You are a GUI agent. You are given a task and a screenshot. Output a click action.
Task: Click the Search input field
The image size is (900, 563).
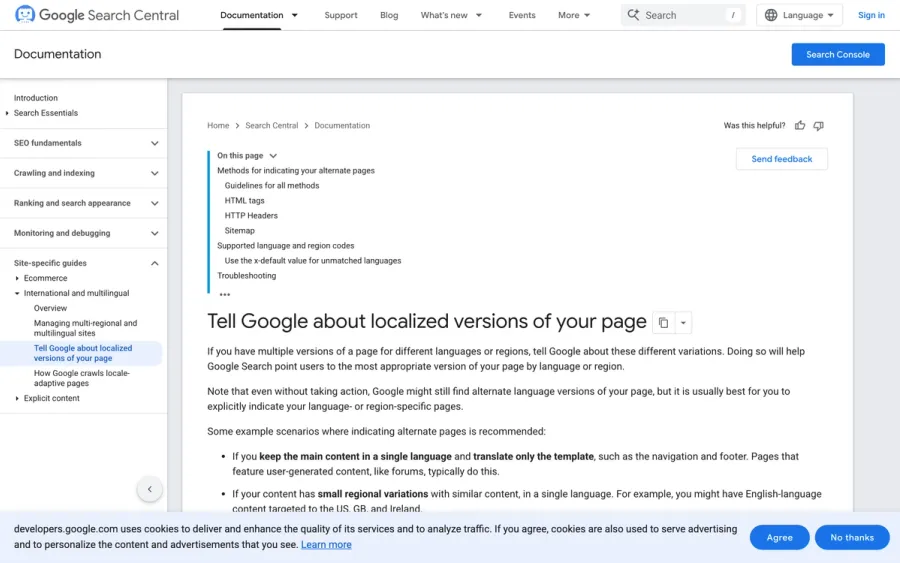click(x=683, y=15)
